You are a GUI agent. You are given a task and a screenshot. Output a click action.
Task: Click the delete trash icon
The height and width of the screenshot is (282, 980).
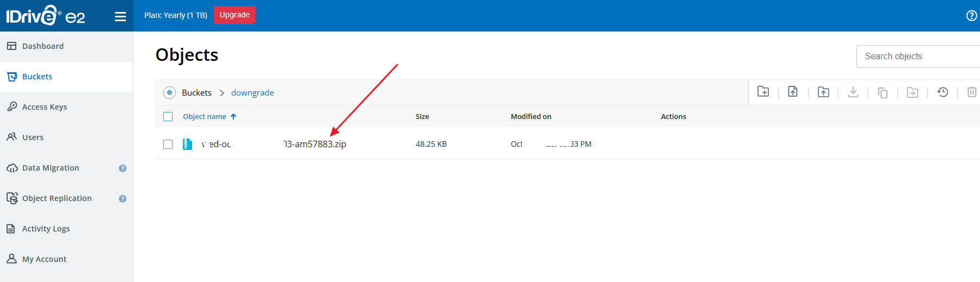(971, 92)
